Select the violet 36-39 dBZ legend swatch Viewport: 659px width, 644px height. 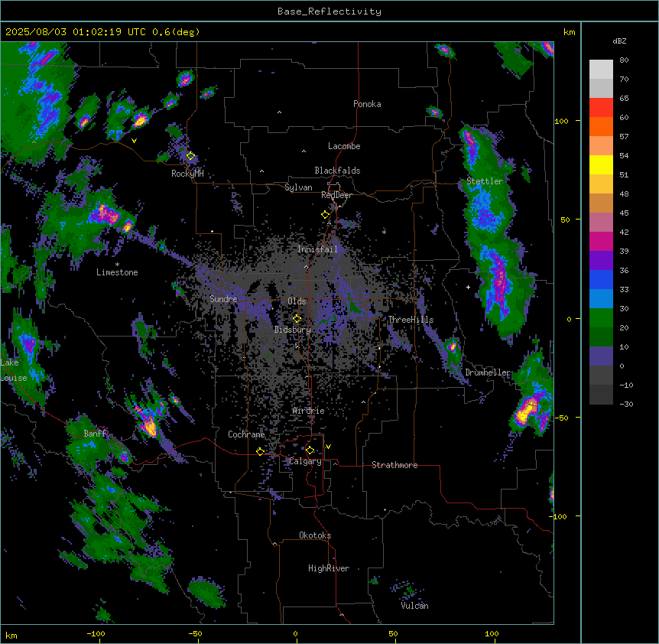(x=601, y=261)
